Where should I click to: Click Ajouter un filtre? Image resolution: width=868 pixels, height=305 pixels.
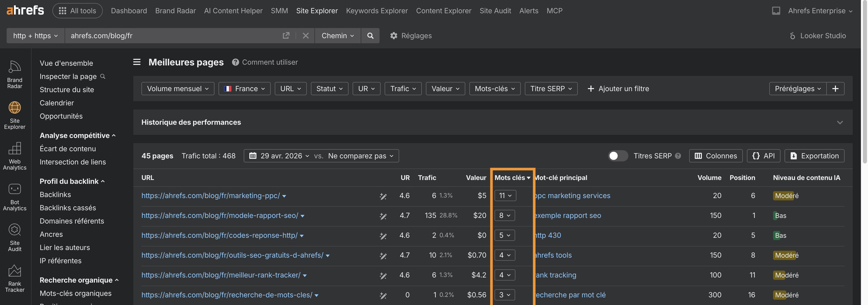(x=618, y=88)
